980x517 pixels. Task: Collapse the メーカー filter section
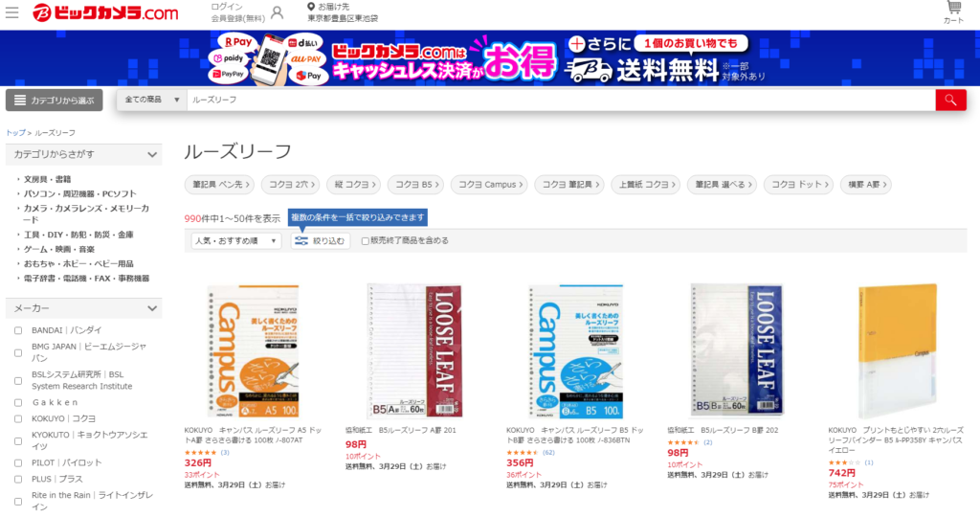[152, 308]
